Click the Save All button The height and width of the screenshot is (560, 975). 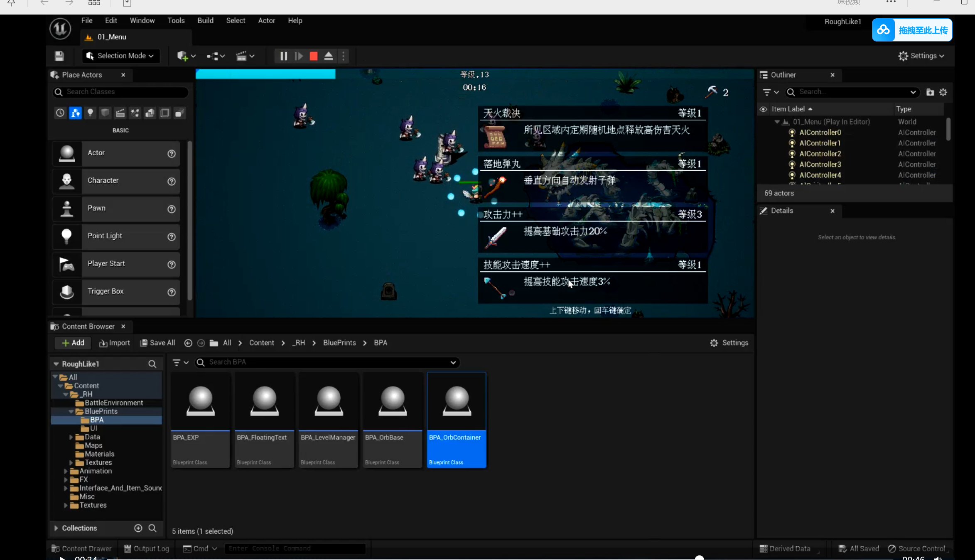click(157, 343)
